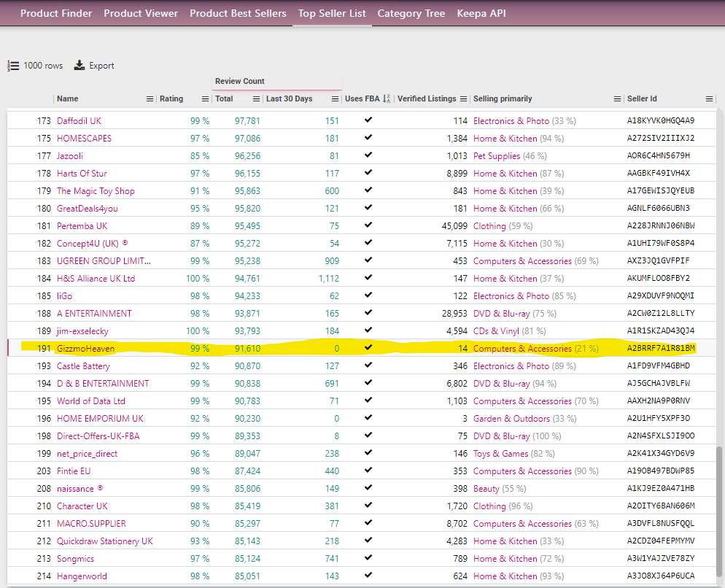Open the Selling primarily column filter icon
725x588 pixels.
click(x=616, y=98)
